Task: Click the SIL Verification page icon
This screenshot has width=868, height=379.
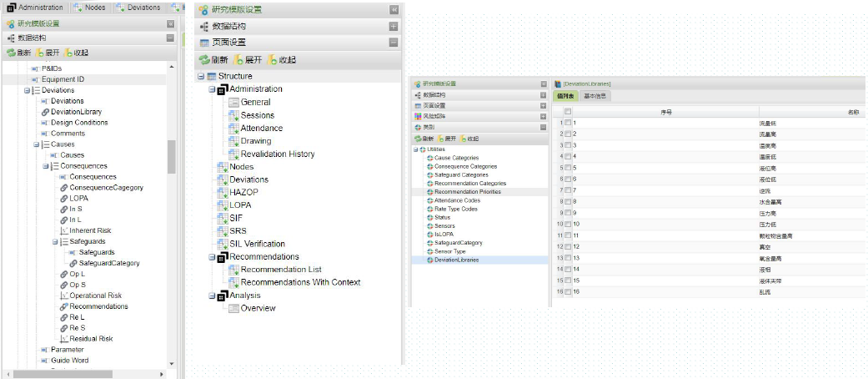Action: (x=223, y=244)
